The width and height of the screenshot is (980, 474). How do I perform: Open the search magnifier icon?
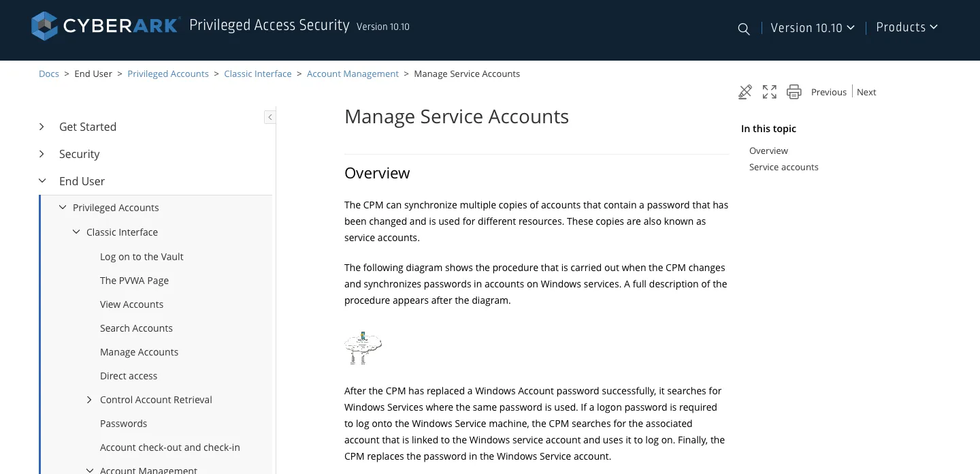click(x=744, y=29)
